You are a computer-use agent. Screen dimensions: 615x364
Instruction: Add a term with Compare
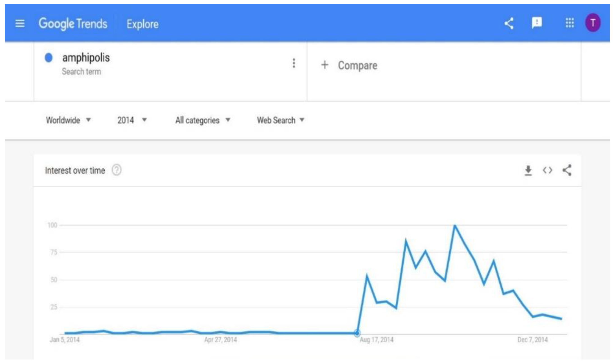pos(349,66)
